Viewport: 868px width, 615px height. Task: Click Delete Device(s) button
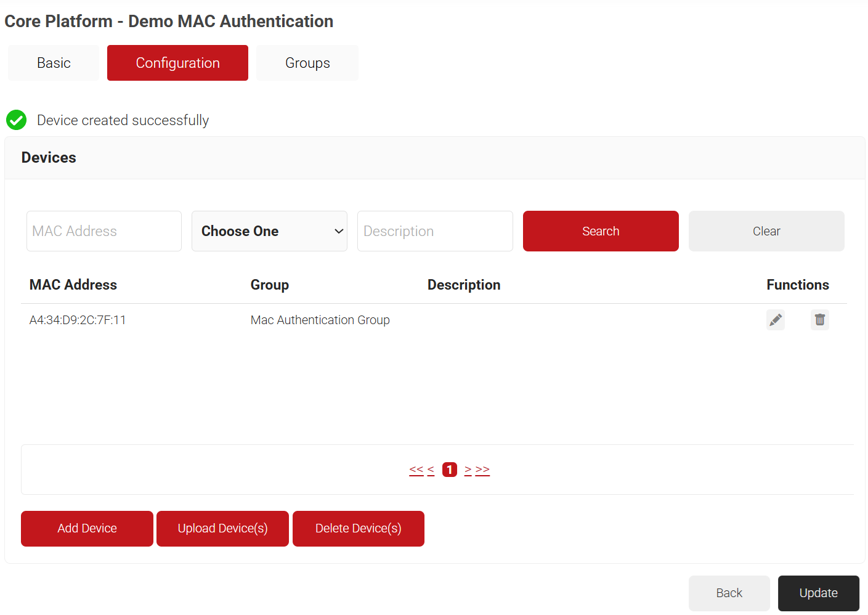coord(359,529)
